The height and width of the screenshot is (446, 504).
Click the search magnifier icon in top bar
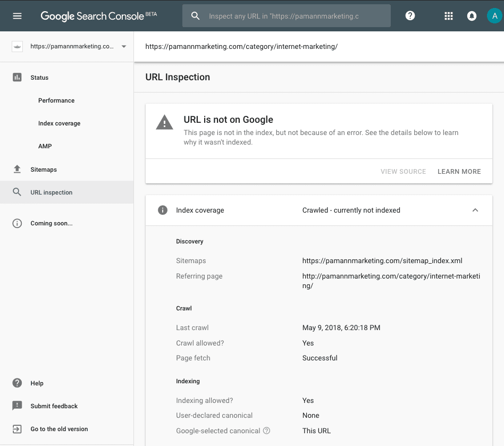click(196, 16)
